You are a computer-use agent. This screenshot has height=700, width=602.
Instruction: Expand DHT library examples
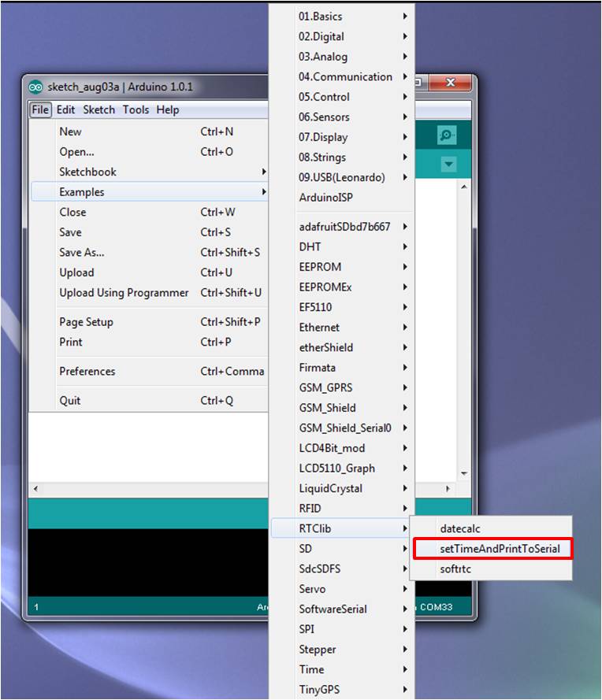pos(342,247)
